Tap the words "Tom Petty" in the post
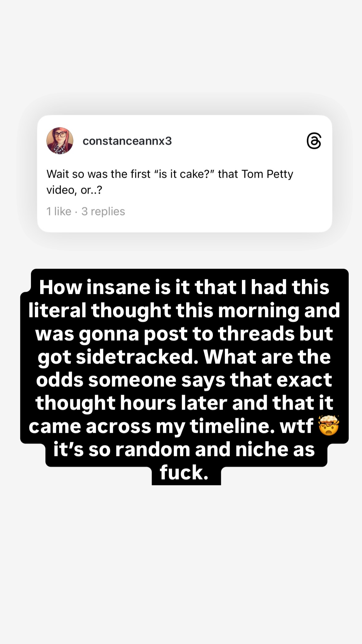Image resolution: width=362 pixels, height=644 pixels. click(x=267, y=174)
